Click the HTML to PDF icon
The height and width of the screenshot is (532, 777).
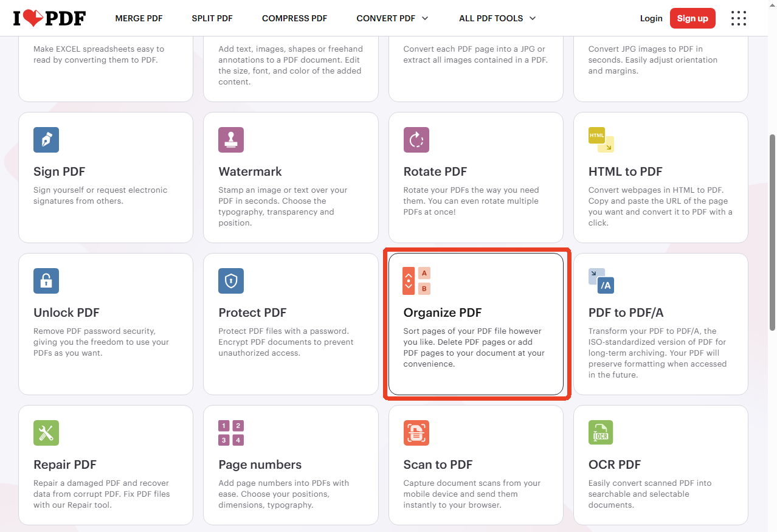pos(601,140)
